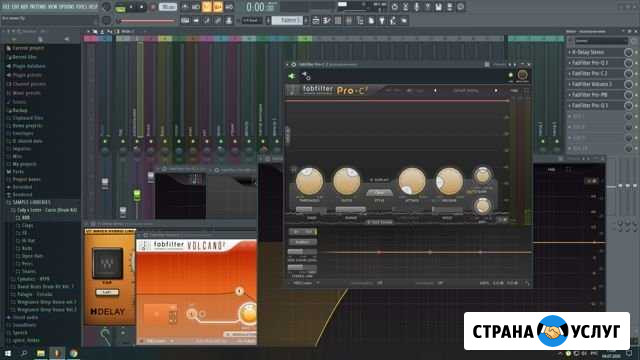The height and width of the screenshot is (360, 640).
Task: Click Pro-C 2 Ratio knob
Action: pyautogui.click(x=347, y=181)
